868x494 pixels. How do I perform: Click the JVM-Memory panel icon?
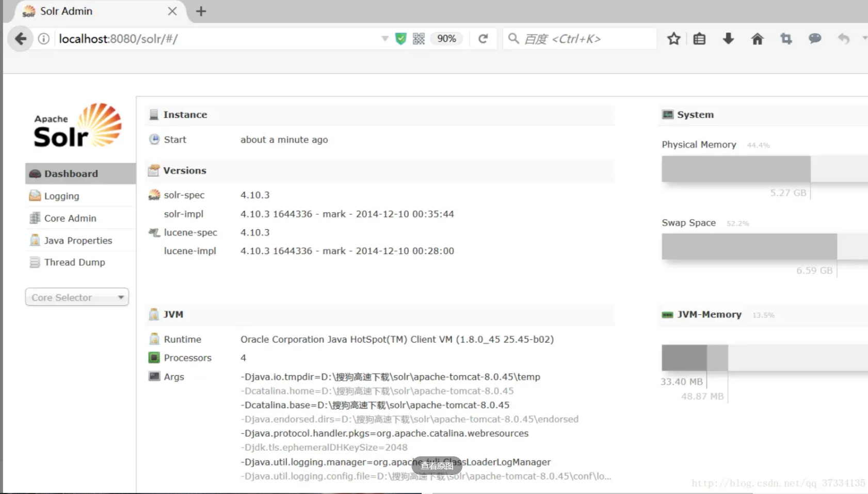click(x=667, y=314)
